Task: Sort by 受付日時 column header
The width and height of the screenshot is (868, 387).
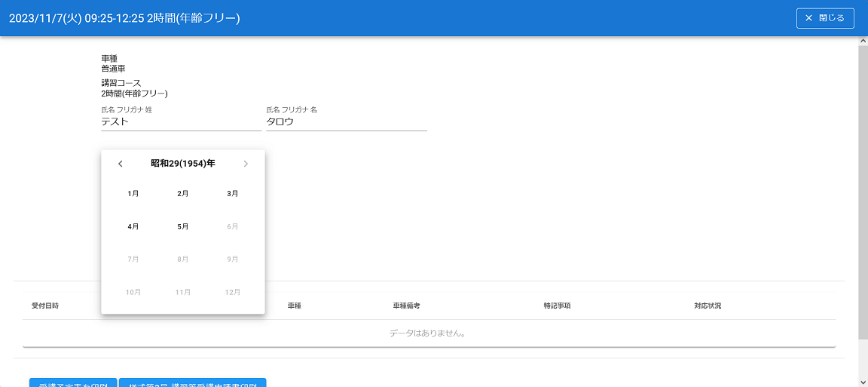Action: [45, 306]
